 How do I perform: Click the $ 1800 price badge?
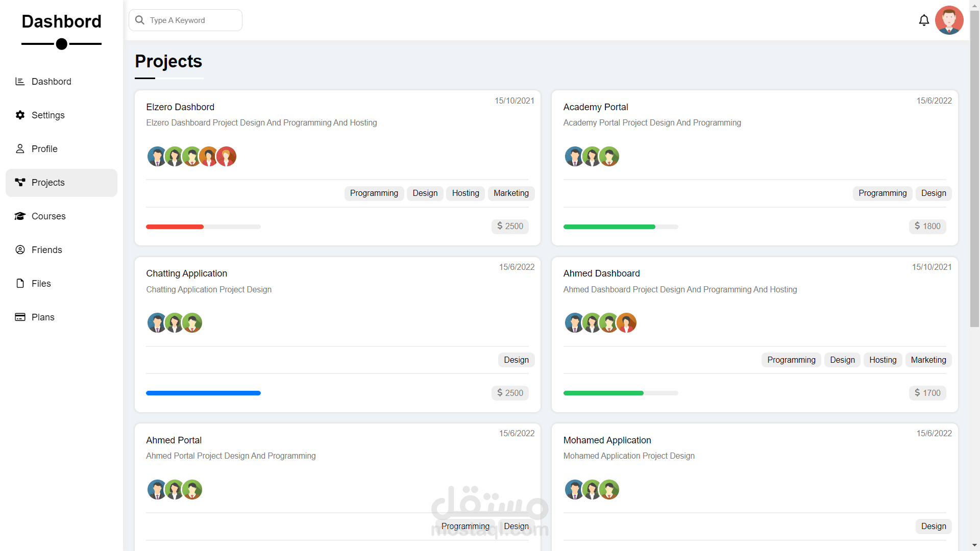coord(927,227)
